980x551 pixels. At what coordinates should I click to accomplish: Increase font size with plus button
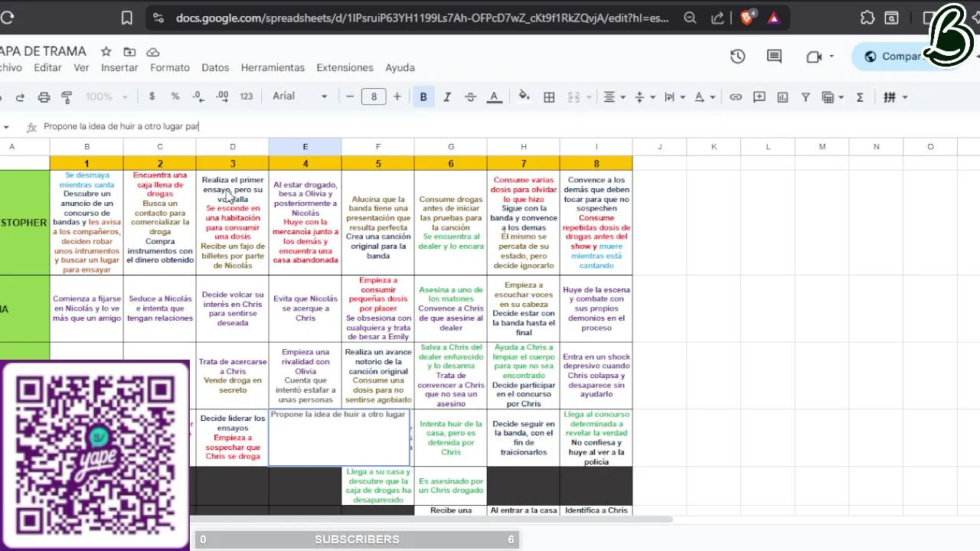397,96
